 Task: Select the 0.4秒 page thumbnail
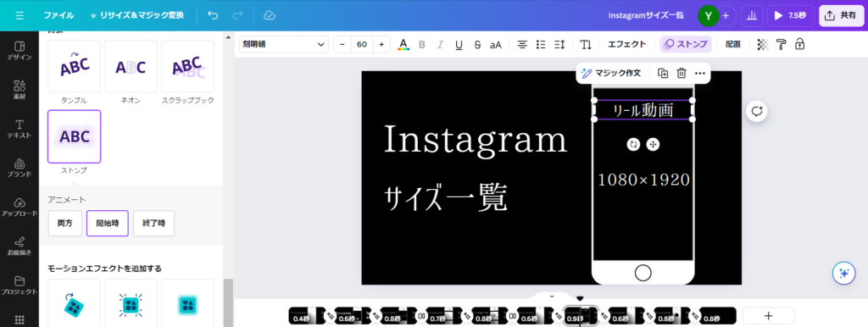pyautogui.click(x=305, y=316)
